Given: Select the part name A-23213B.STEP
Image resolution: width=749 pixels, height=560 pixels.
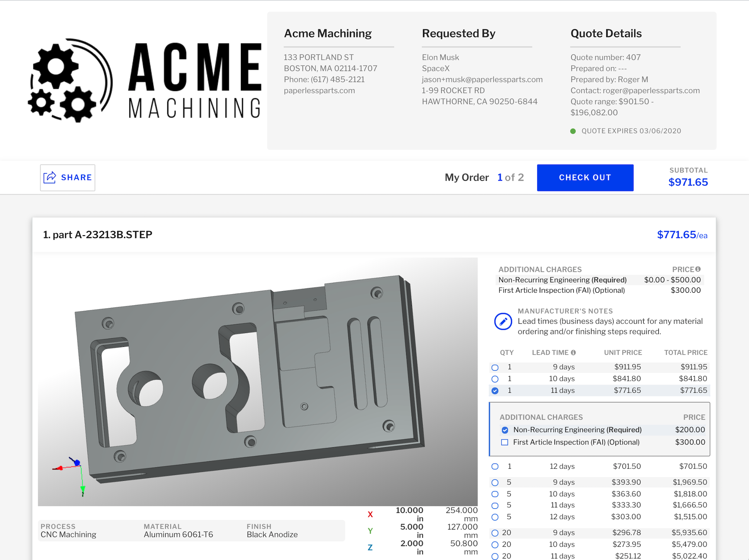Looking at the screenshot, I should pos(98,234).
